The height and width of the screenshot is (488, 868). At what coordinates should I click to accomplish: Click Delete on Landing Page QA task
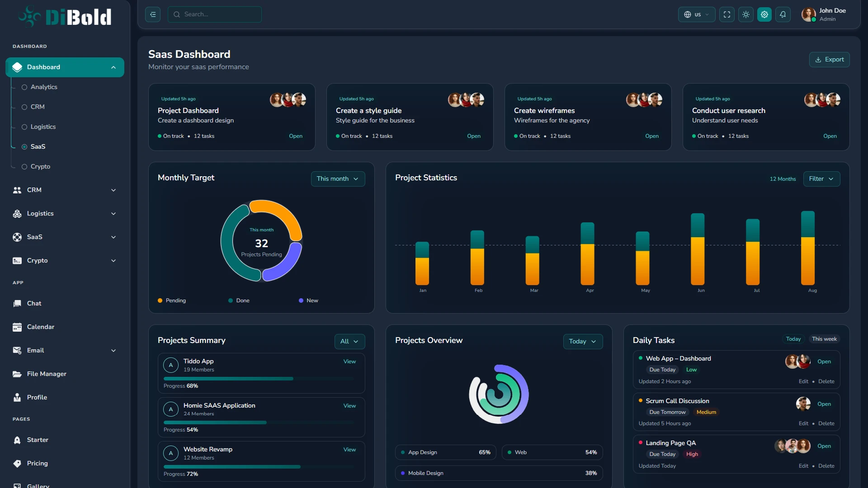(826, 466)
